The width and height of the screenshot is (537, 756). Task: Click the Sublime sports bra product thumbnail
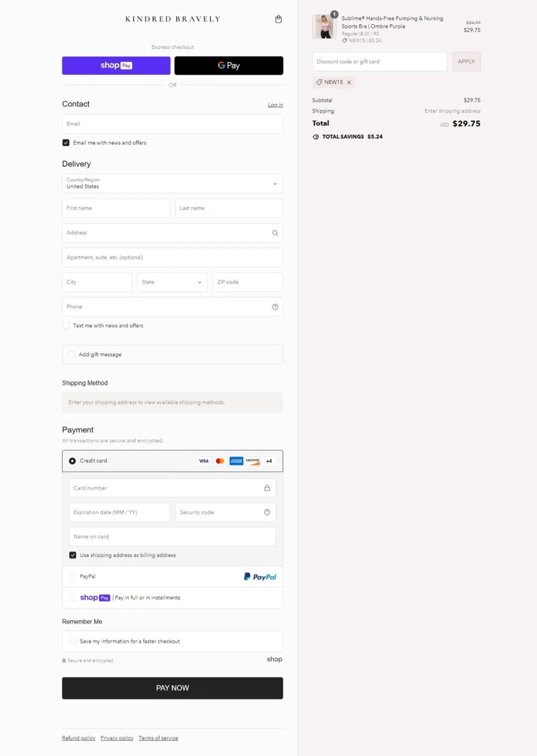click(324, 27)
